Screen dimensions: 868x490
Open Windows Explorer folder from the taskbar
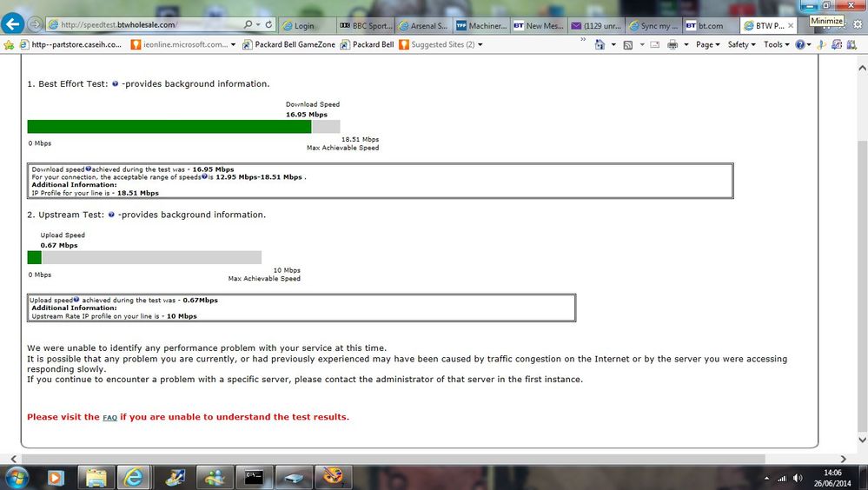96,476
